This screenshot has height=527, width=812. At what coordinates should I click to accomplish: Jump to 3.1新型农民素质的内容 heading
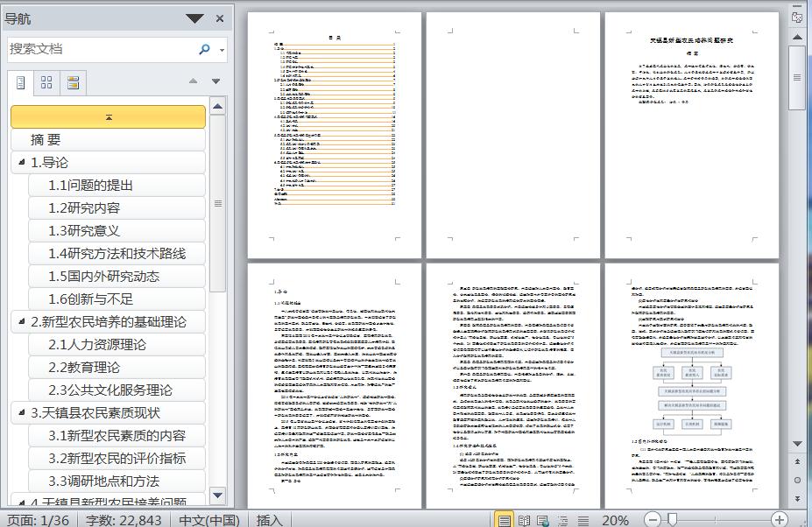pyautogui.click(x=117, y=436)
